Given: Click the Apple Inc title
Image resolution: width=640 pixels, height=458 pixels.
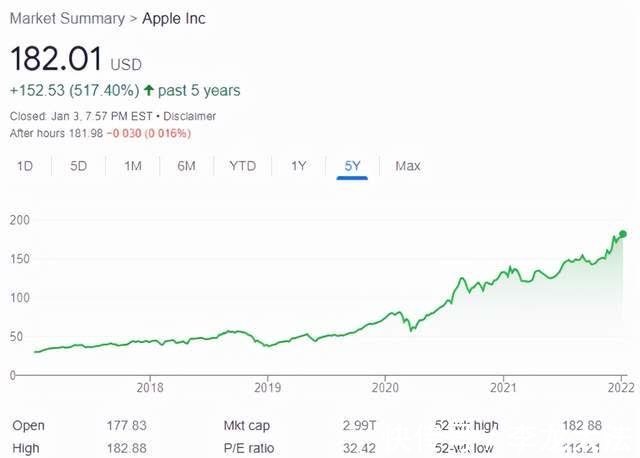Looking at the screenshot, I should click(x=174, y=19).
